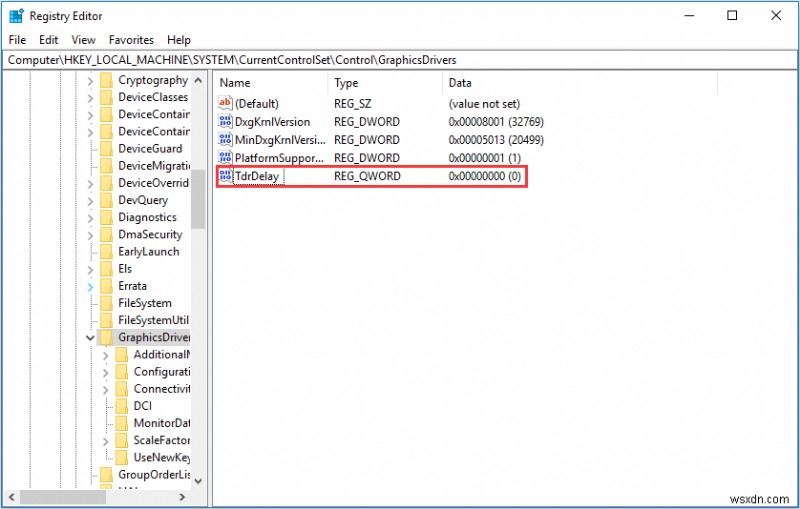
Task: Click the 0x00008001 (32769) data cell
Action: click(x=496, y=122)
